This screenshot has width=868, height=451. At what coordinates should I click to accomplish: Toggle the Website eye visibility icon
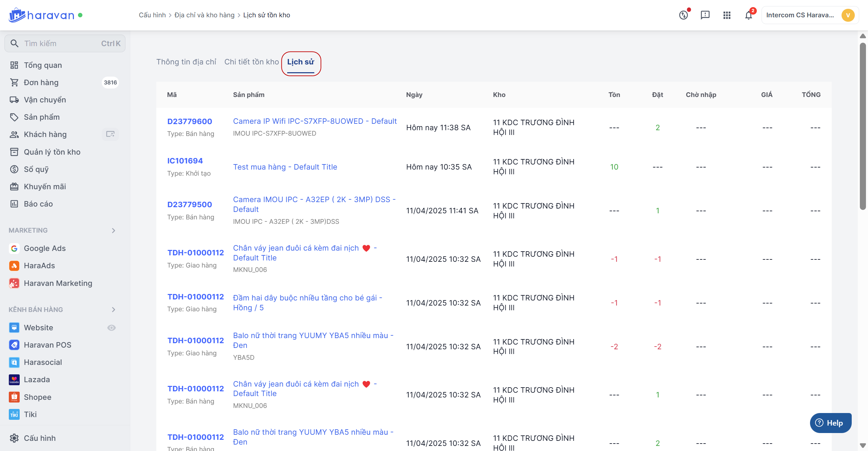[x=112, y=328]
